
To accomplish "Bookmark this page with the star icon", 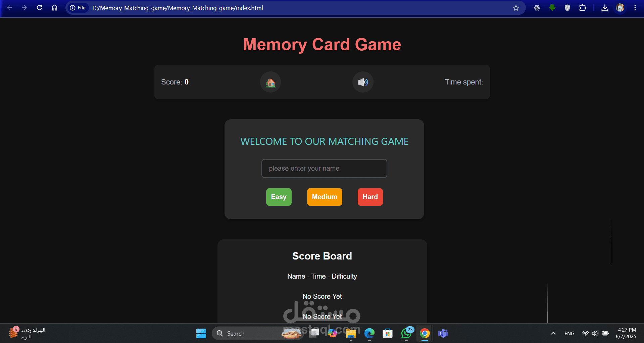I will 516,8.
